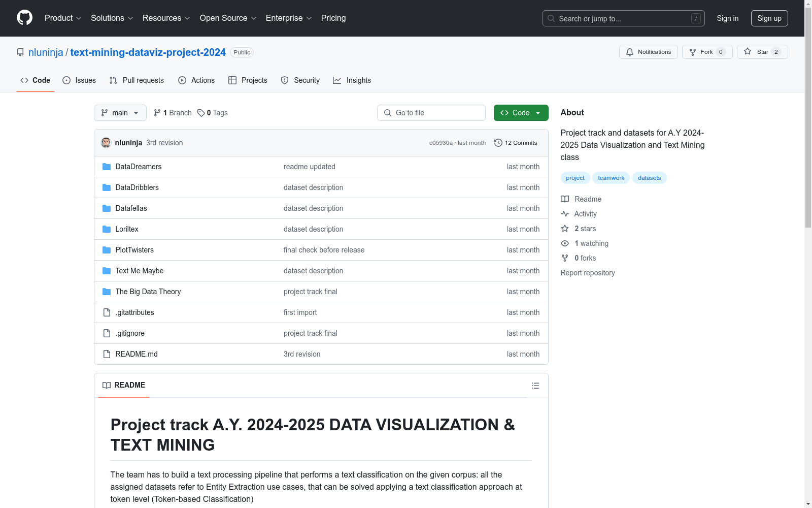Click the Sign up button
Screen dimensions: 812x508
[x=769, y=18]
